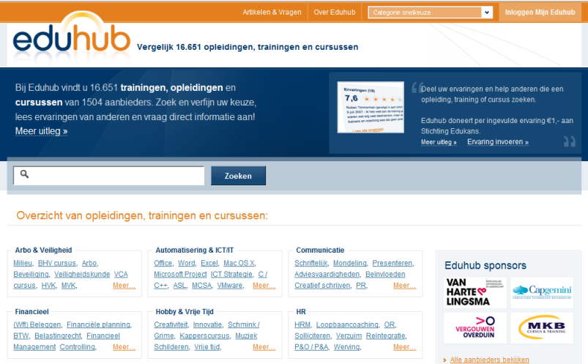Click the Zoeken button
588x364 pixels.
pyautogui.click(x=238, y=176)
